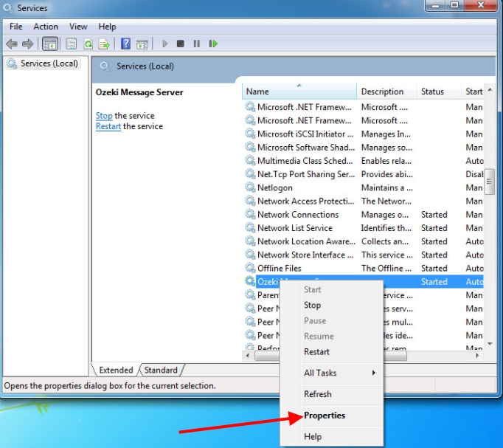Image resolution: width=503 pixels, height=448 pixels.
Task: Click the blue Help question mark icon
Action: click(126, 44)
